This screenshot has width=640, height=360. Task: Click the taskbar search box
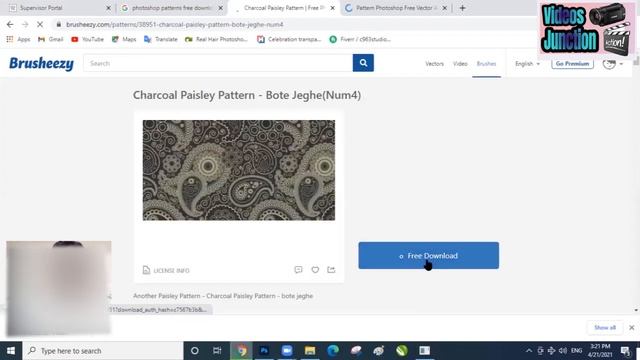pos(103,351)
